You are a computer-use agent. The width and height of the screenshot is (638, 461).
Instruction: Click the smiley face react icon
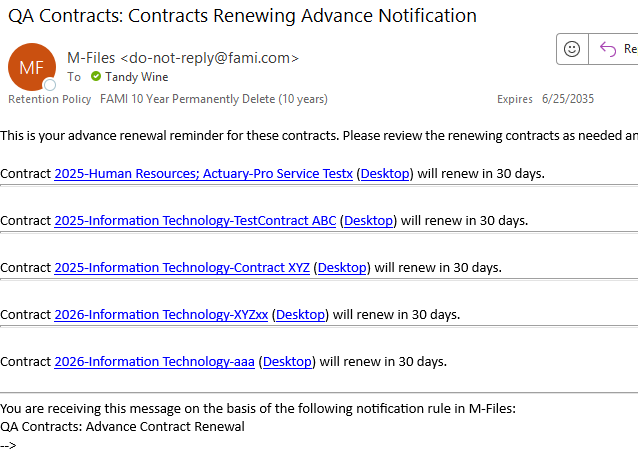click(x=572, y=49)
